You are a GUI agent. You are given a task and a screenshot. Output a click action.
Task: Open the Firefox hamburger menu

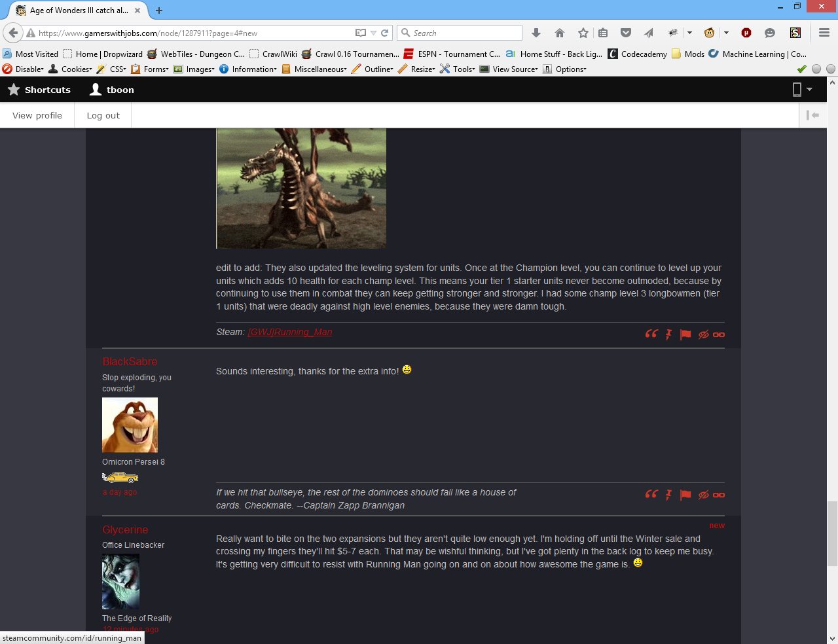point(824,33)
